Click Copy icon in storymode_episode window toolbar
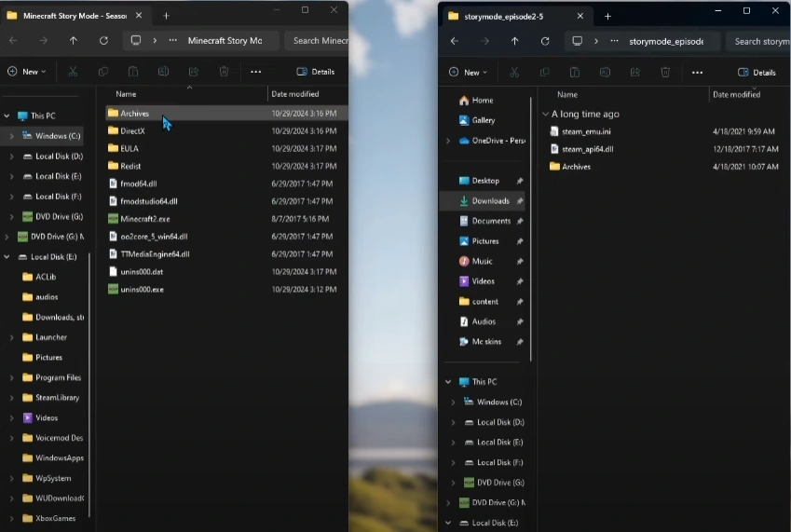This screenshot has height=532, width=791. [x=544, y=72]
